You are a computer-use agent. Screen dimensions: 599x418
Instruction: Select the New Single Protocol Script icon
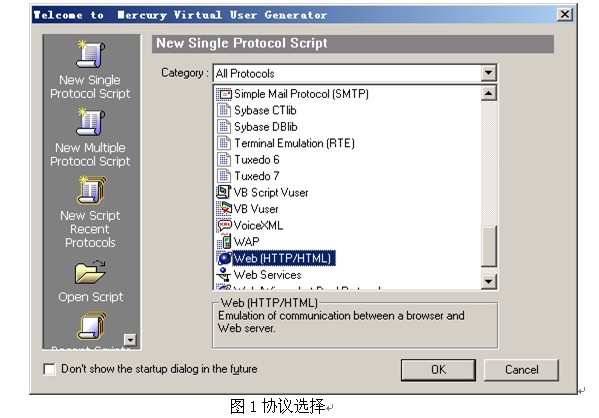click(x=90, y=54)
